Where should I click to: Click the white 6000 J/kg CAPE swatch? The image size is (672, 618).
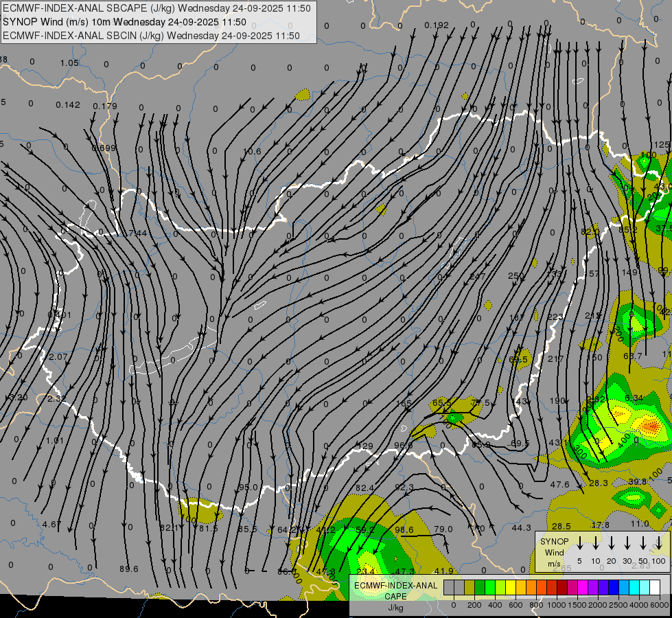655,588
